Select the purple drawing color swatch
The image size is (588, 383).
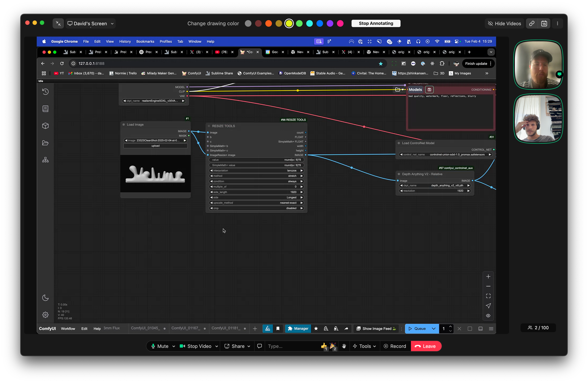[x=330, y=23]
